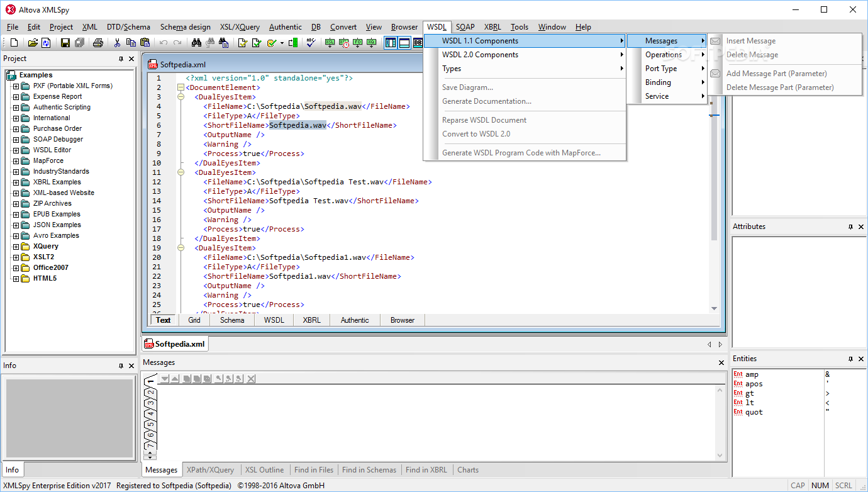This screenshot has width=868, height=492.
Task: Cut selection with the scissors icon
Action: (x=117, y=43)
